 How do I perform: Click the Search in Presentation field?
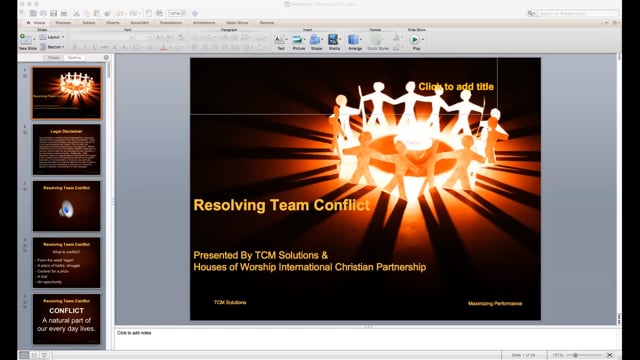(577, 13)
